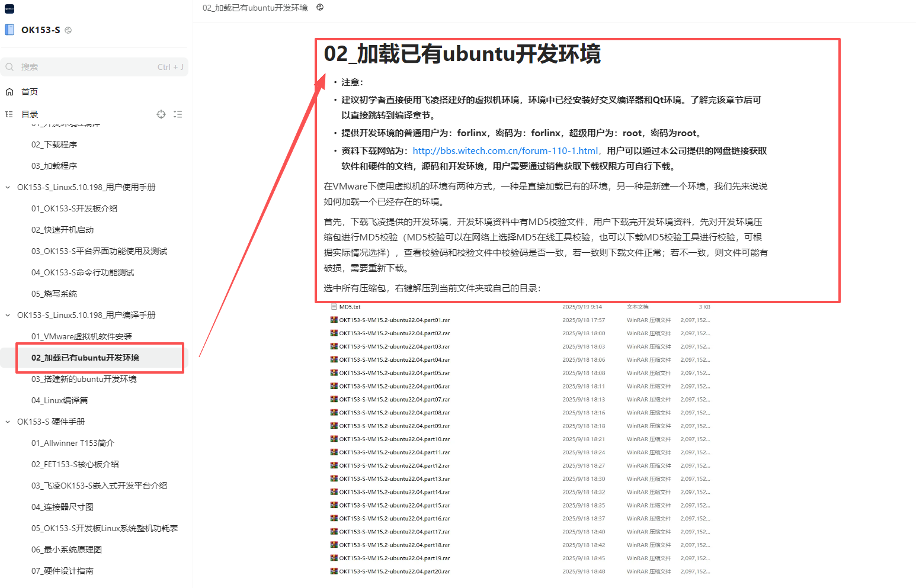This screenshot has height=588, width=916.
Task: Collapse the 用户编译手册 section
Action: click(7, 314)
